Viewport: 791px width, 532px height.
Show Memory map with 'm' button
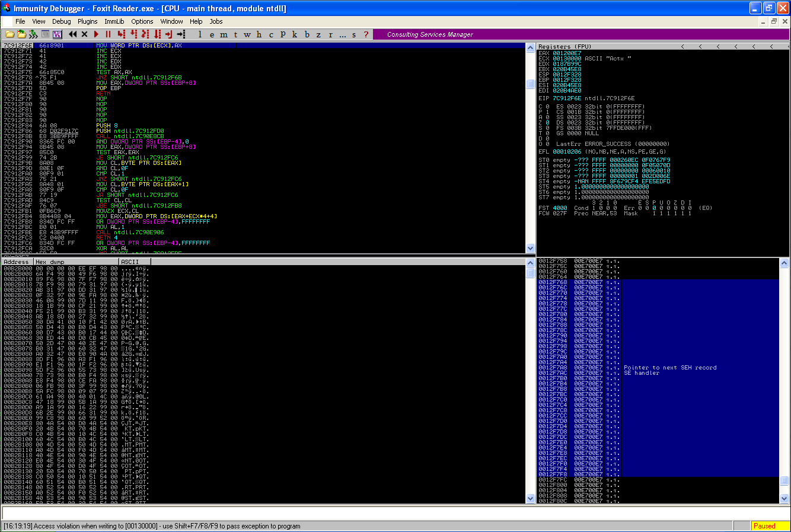coord(224,34)
